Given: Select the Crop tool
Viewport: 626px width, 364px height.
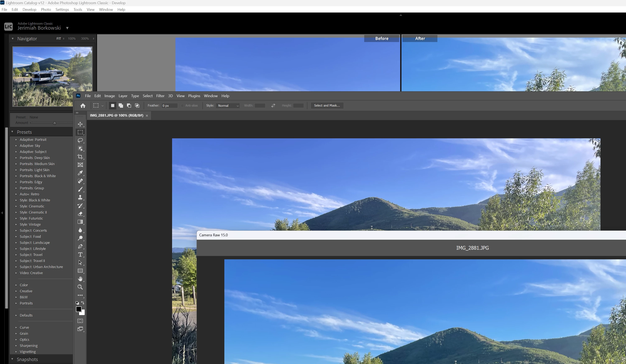Looking at the screenshot, I should [80, 157].
